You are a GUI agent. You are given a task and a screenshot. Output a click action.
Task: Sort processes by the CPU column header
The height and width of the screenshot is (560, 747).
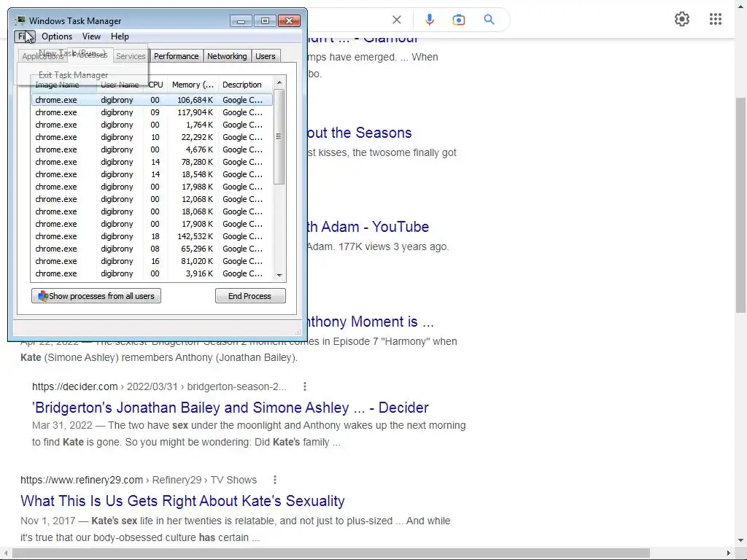point(155,85)
